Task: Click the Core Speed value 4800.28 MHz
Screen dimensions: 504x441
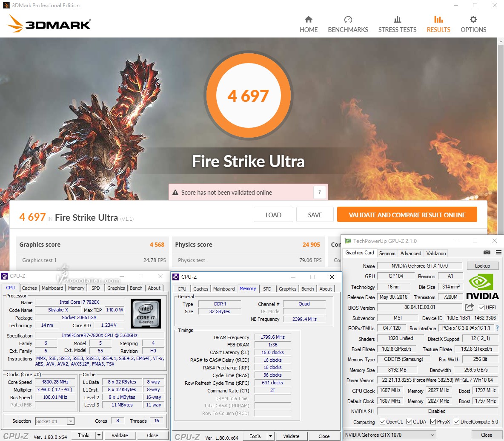Action: [55, 382]
